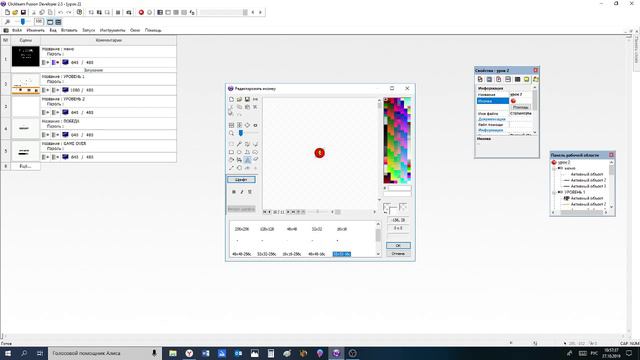Toggle Bold text style in icon editor

pyautogui.click(x=234, y=192)
